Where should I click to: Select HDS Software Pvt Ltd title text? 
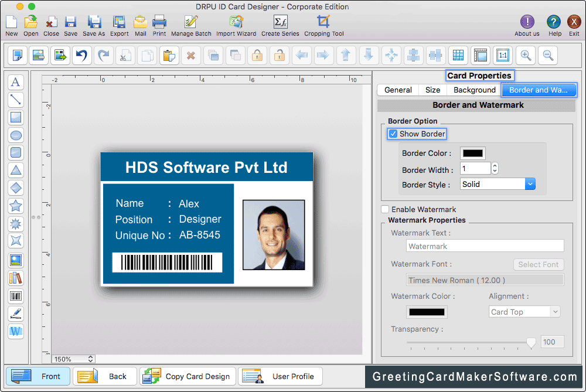(x=206, y=168)
